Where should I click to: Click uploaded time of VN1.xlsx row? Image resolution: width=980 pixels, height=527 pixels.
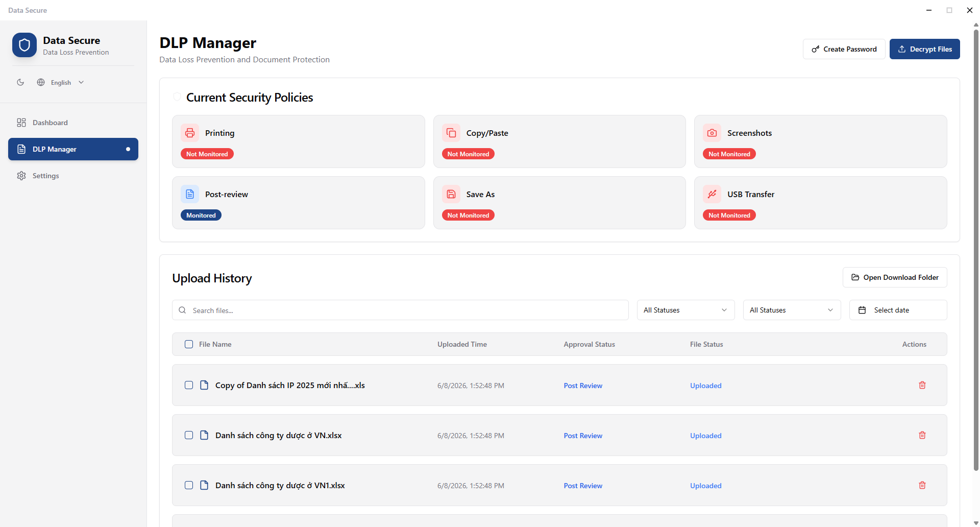tap(471, 486)
